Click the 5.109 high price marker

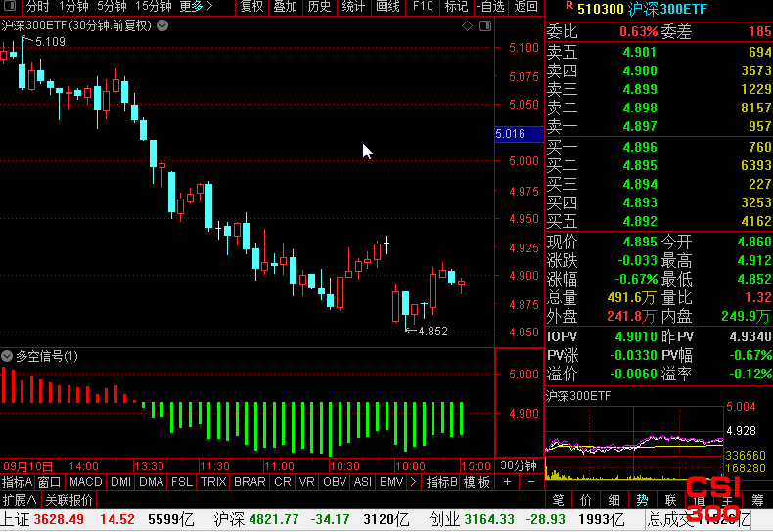[50, 42]
